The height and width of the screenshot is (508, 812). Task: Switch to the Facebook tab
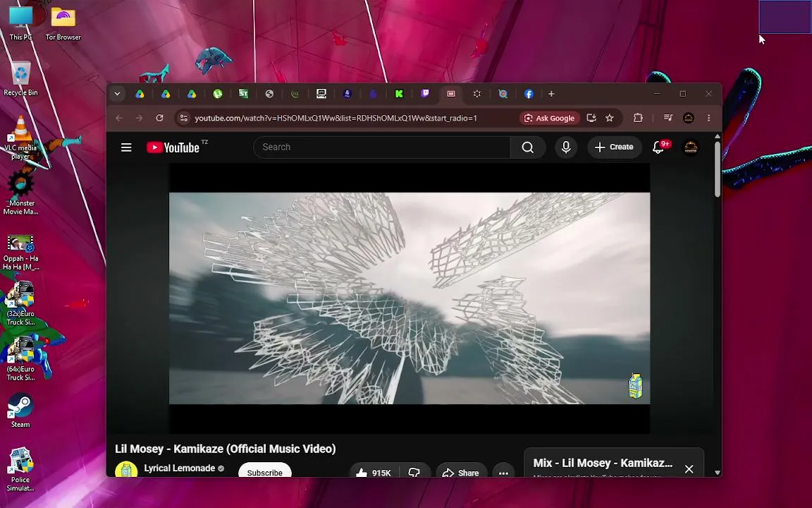[528, 94]
